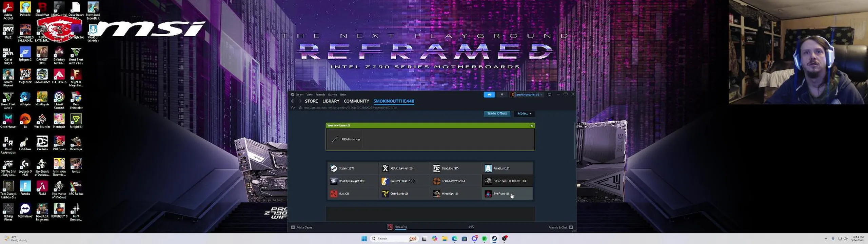Switch to the STORE tab
This screenshot has width=868, height=244.
[311, 101]
